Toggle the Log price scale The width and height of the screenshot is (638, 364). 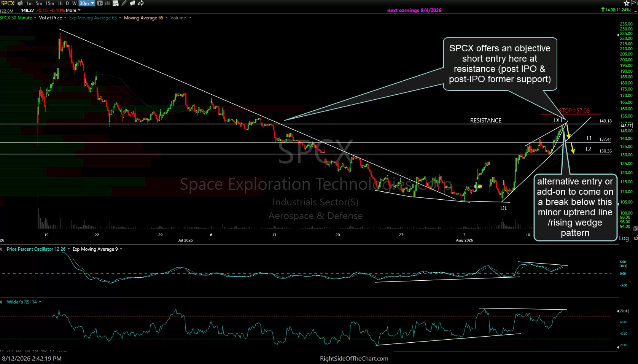624,238
